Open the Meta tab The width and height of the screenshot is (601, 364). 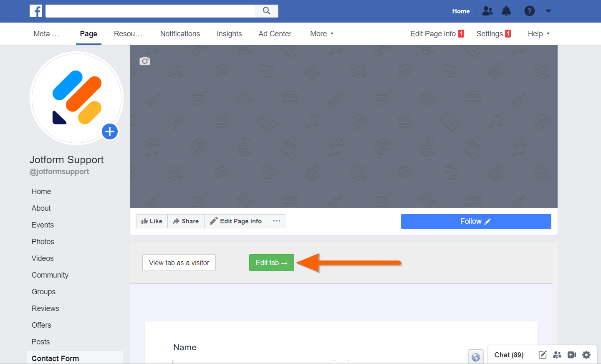(x=46, y=34)
